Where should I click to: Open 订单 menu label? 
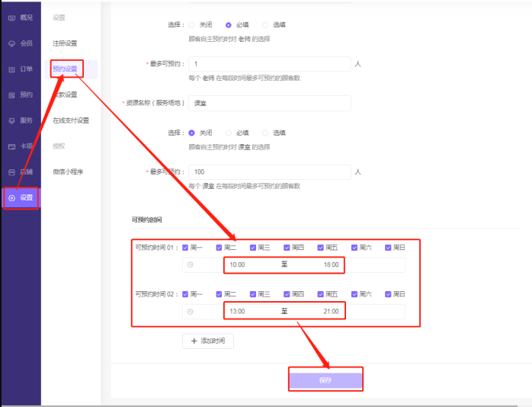(27, 69)
